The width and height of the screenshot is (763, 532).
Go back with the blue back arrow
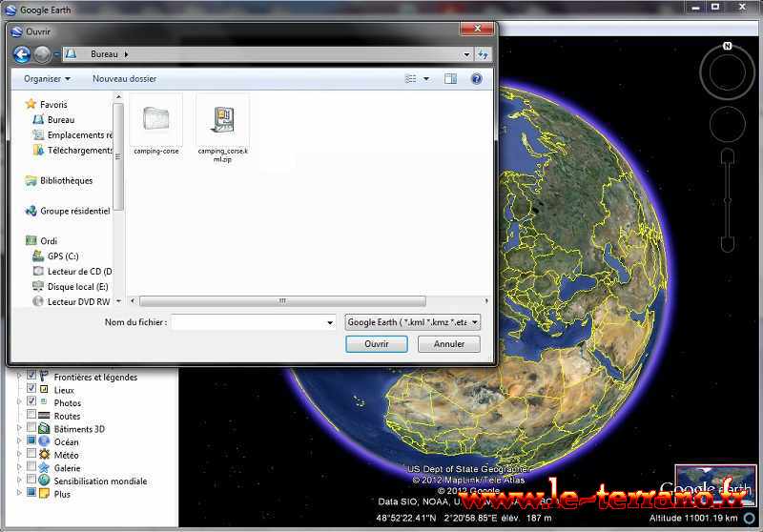click(21, 54)
